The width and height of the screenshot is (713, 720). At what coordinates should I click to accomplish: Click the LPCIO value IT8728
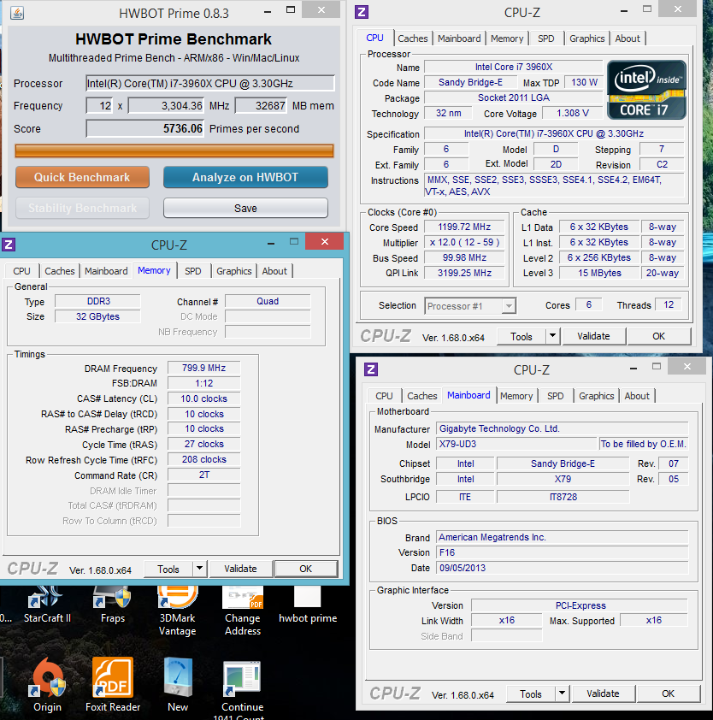click(x=563, y=496)
